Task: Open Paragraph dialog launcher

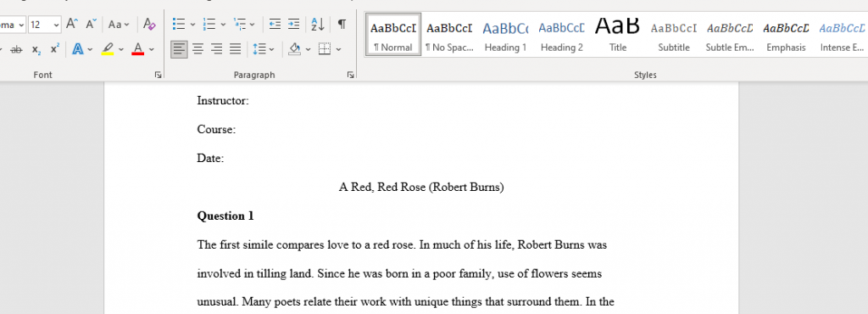Action: [x=350, y=75]
